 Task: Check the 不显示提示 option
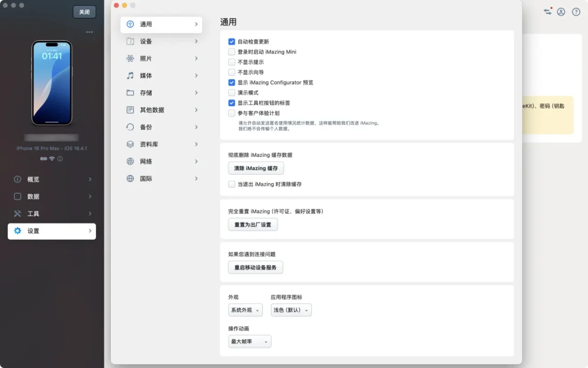point(232,62)
